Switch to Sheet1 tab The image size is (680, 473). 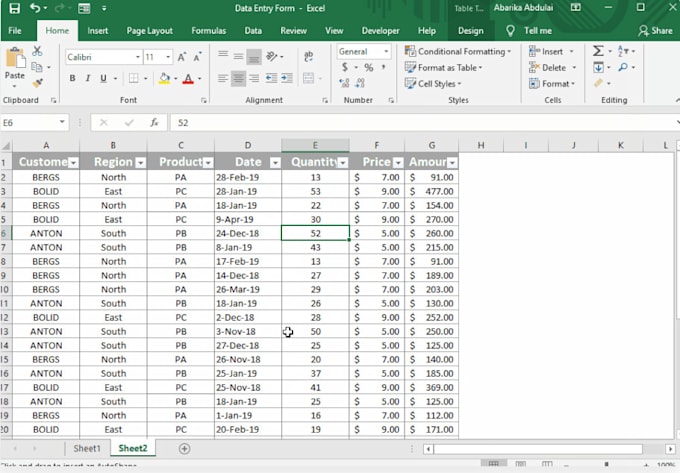click(x=87, y=448)
